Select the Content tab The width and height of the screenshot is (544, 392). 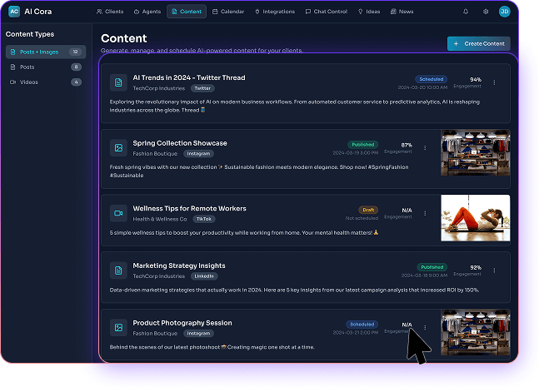click(x=187, y=12)
